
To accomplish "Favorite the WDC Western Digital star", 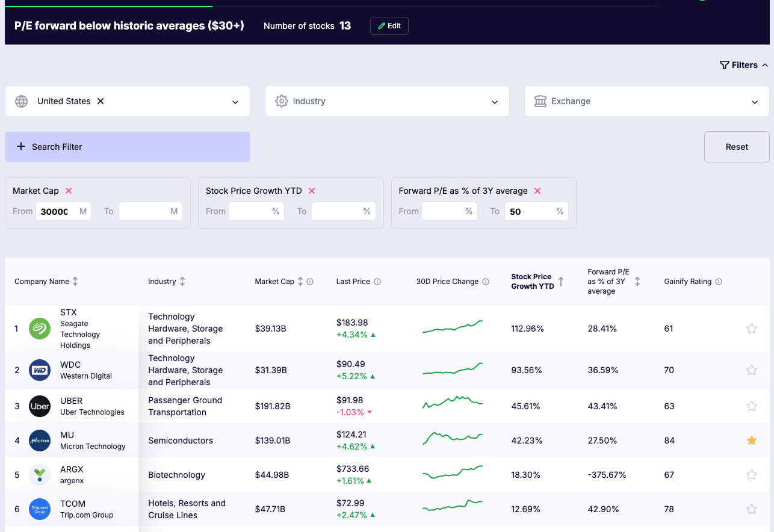I will coord(752,370).
